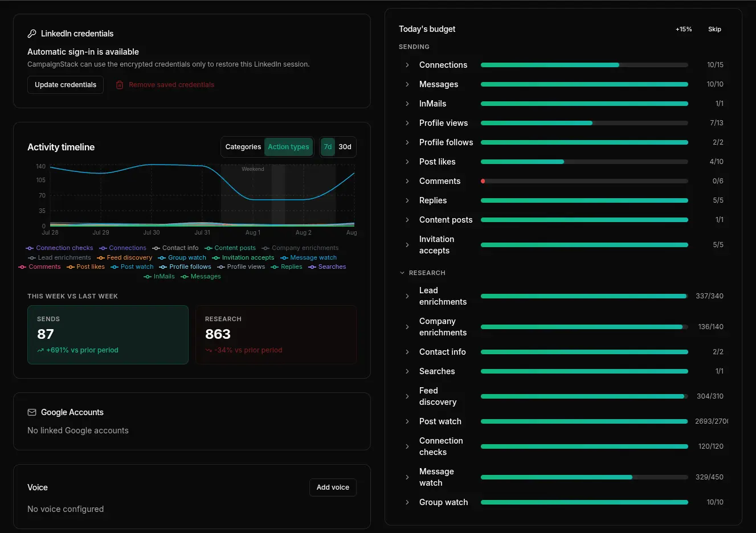Image resolution: width=756 pixels, height=533 pixels.
Task: Collapse the Research section
Action: (x=422, y=273)
